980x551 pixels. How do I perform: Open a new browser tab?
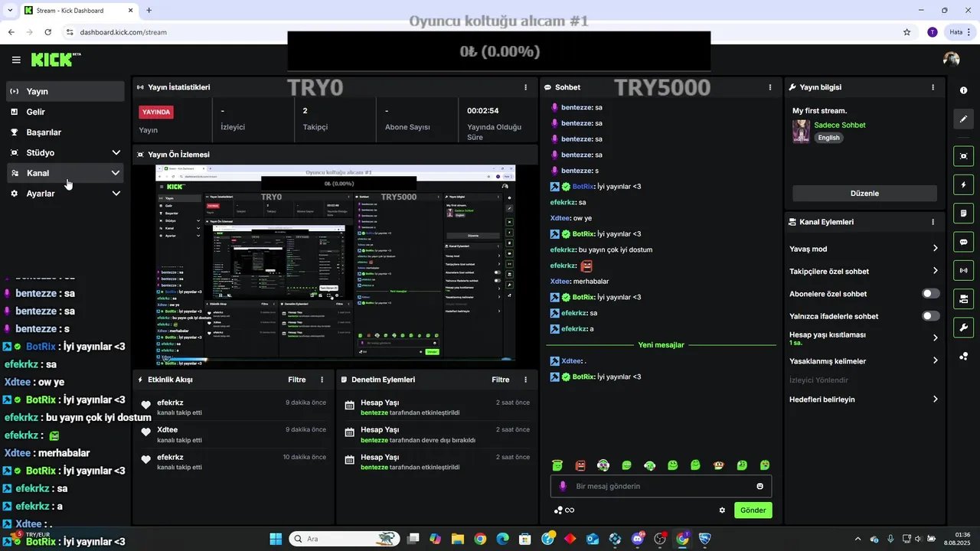(x=149, y=11)
